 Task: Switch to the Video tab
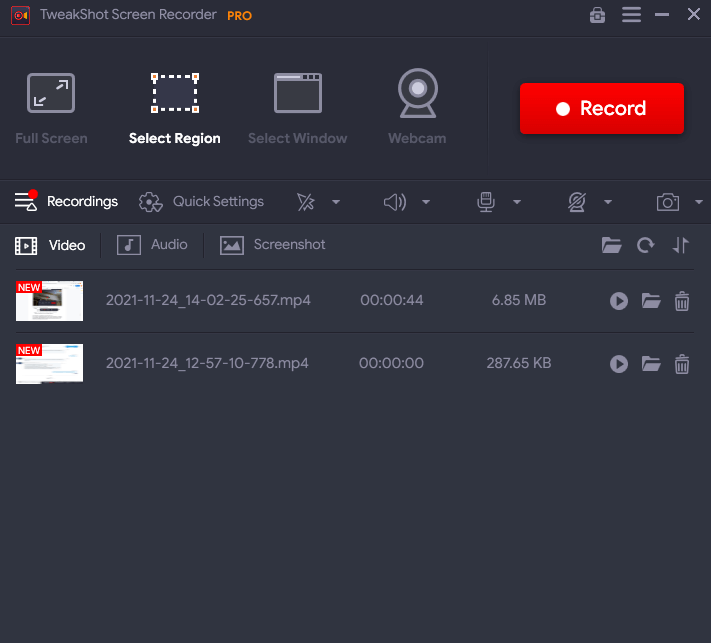point(50,245)
